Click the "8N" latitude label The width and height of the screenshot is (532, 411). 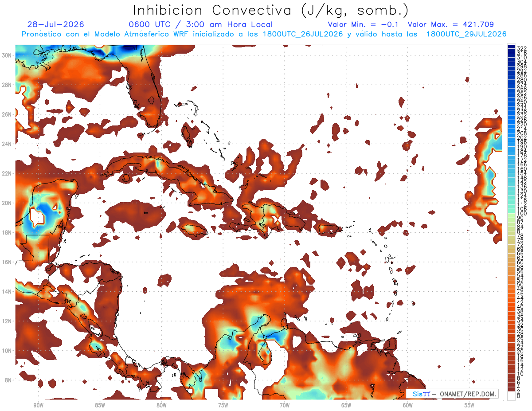coord(9,380)
